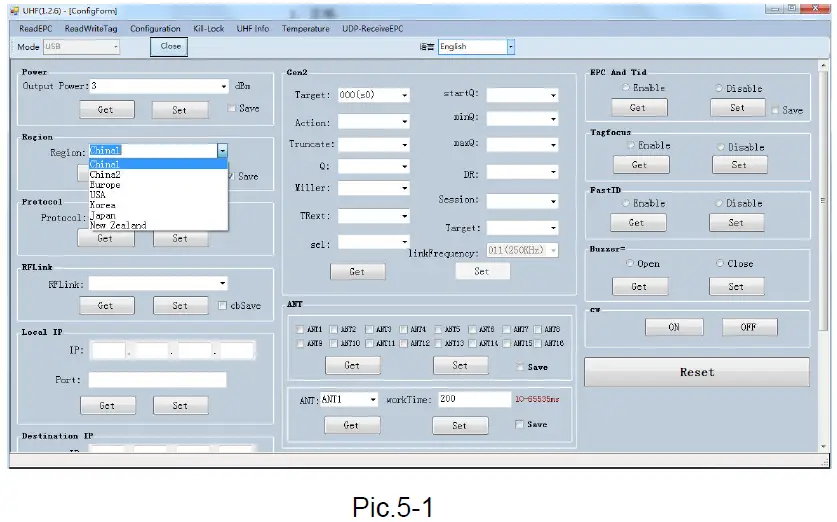Image resolution: width=837 pixels, height=522 pixels.
Task: Expand the RFLink dropdown
Action: 223,283
